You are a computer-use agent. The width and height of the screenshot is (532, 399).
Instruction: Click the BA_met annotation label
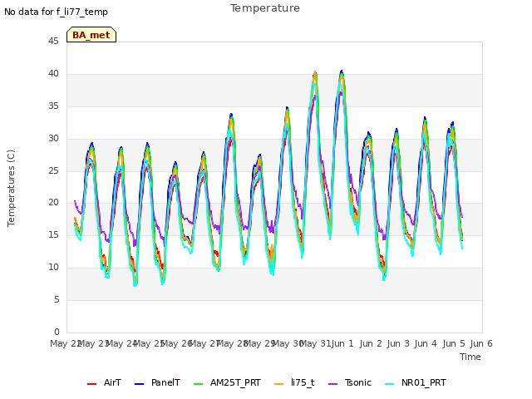[91, 35]
